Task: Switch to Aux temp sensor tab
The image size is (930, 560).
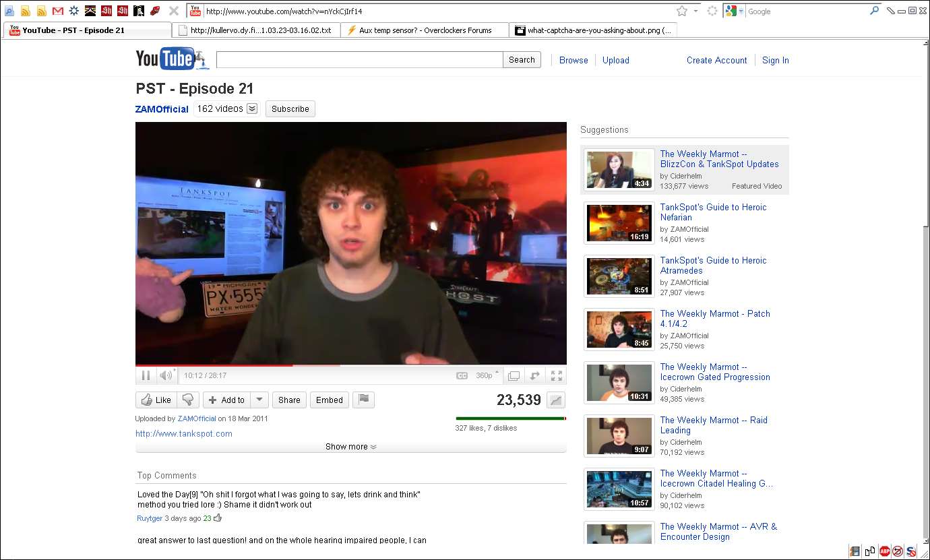Action: click(425, 30)
